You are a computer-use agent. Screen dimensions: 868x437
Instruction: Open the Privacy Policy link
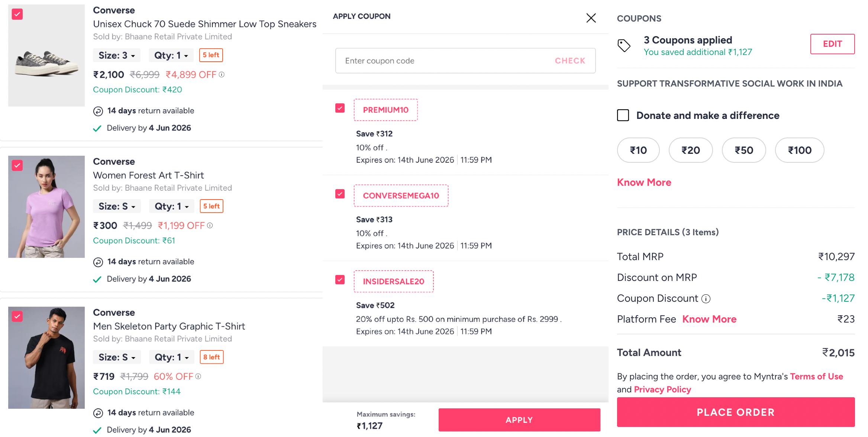(662, 389)
